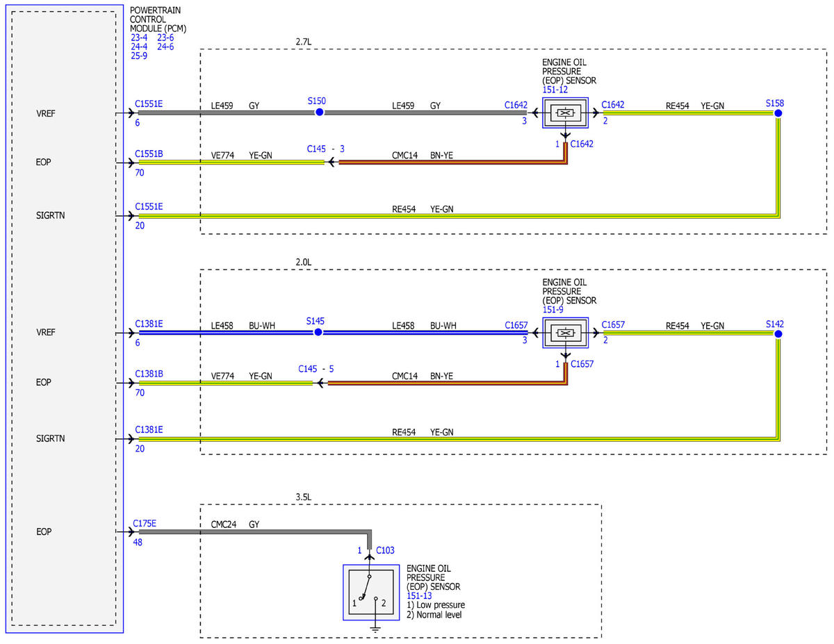This screenshot has height=644, width=834.
Task: Click connector label C1551B
Action: tap(149, 153)
